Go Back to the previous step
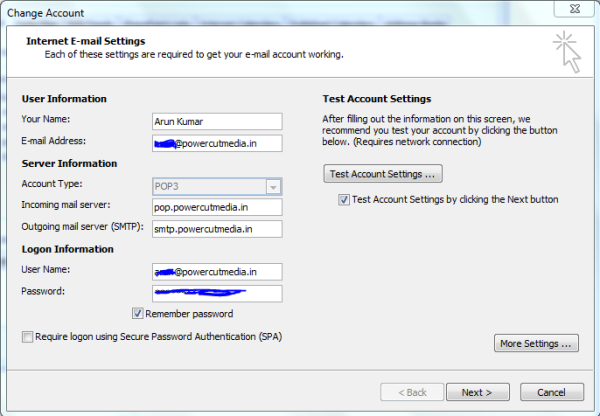The image size is (600, 416). (x=411, y=391)
